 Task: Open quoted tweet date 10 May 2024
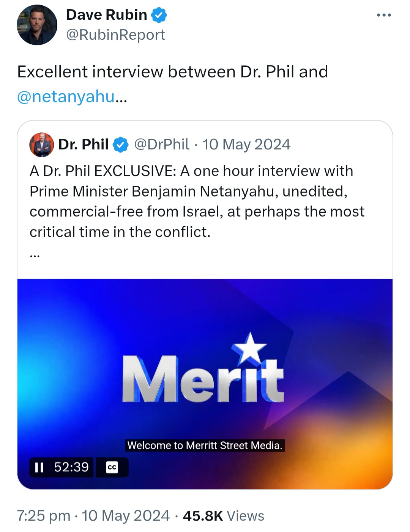246,144
